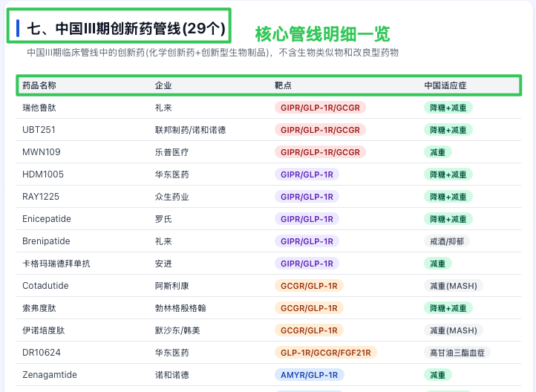The width and height of the screenshot is (536, 392).
Task: Select the drug name Zenagamtide
Action: click(50, 375)
